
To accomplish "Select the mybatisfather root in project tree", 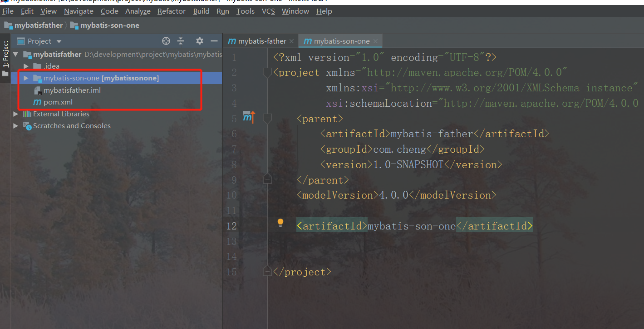I will 57,55.
